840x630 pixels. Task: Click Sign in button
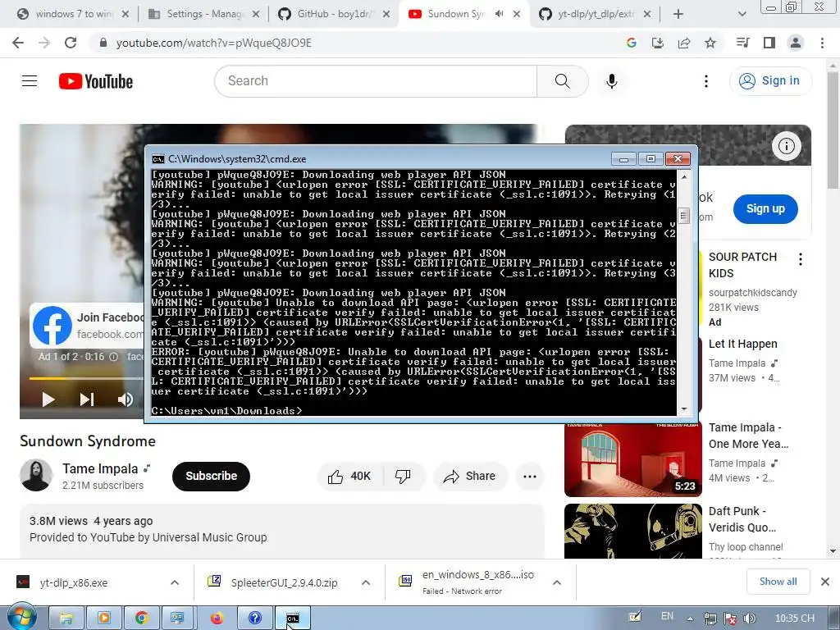coord(770,81)
